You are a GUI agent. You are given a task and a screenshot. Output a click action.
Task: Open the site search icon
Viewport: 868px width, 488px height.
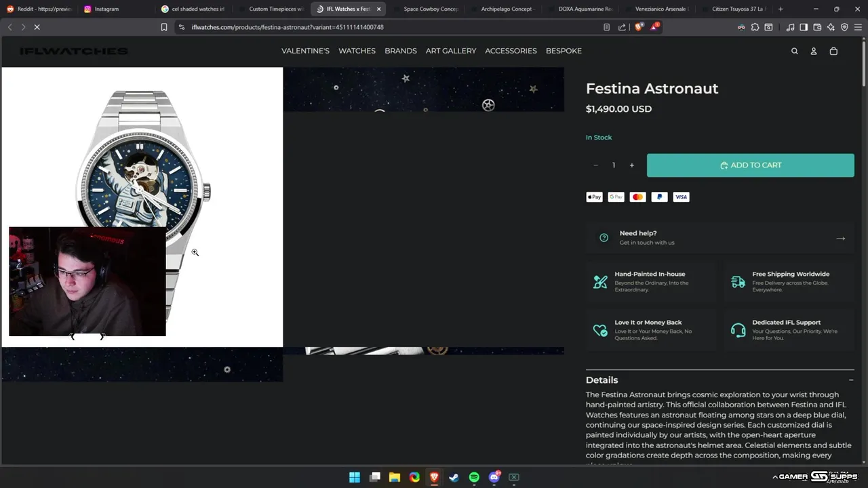(795, 51)
